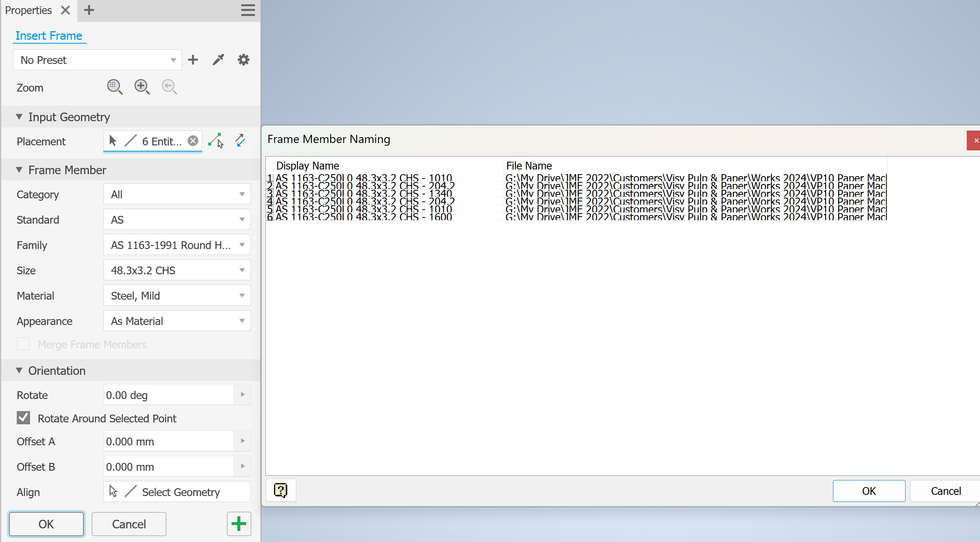Collapse the Input Geometry section
The image size is (980, 542).
click(x=19, y=117)
